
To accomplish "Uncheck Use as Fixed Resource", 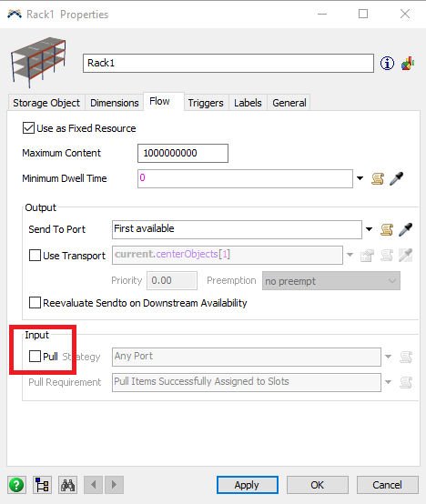I will [28, 128].
